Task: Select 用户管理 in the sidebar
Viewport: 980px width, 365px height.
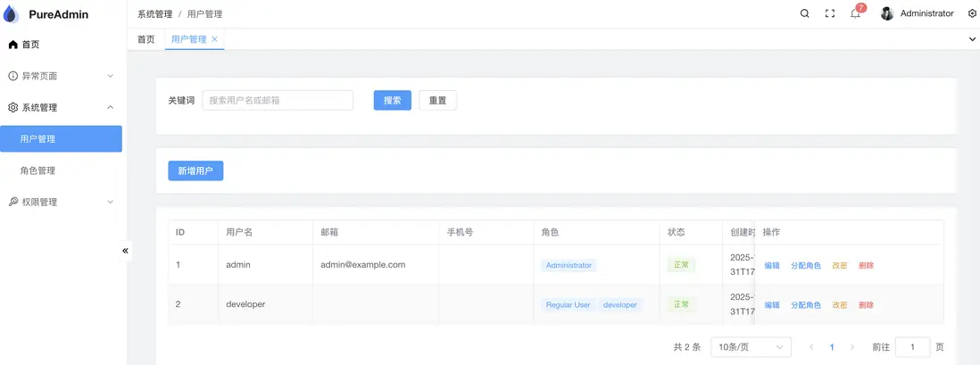Action: tap(61, 138)
